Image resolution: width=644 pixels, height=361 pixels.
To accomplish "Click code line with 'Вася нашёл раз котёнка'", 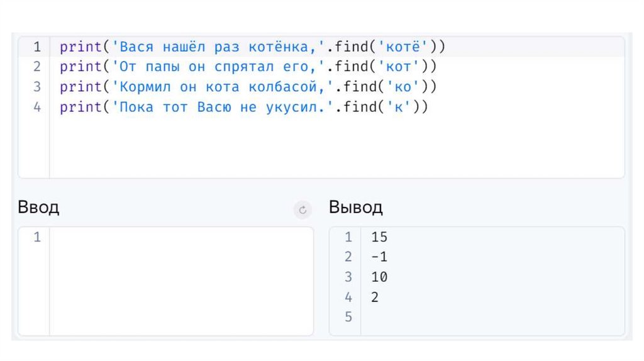I will click(x=252, y=47).
